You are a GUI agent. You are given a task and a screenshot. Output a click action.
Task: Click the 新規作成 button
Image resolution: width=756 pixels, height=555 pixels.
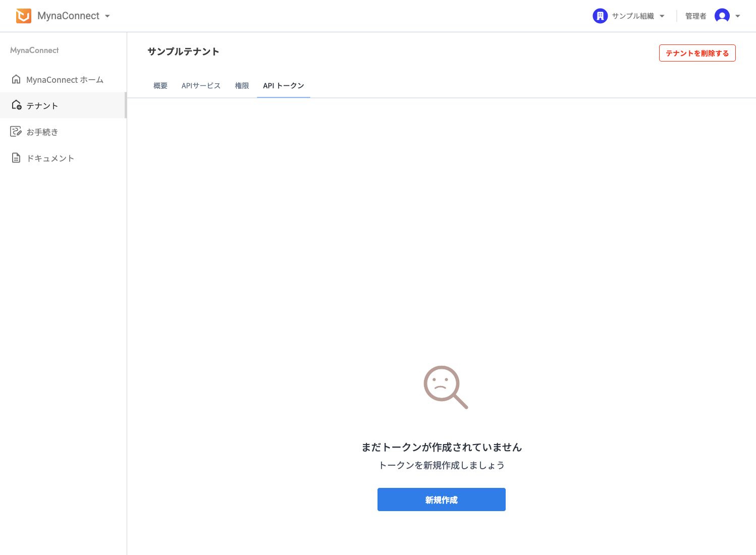pos(442,499)
